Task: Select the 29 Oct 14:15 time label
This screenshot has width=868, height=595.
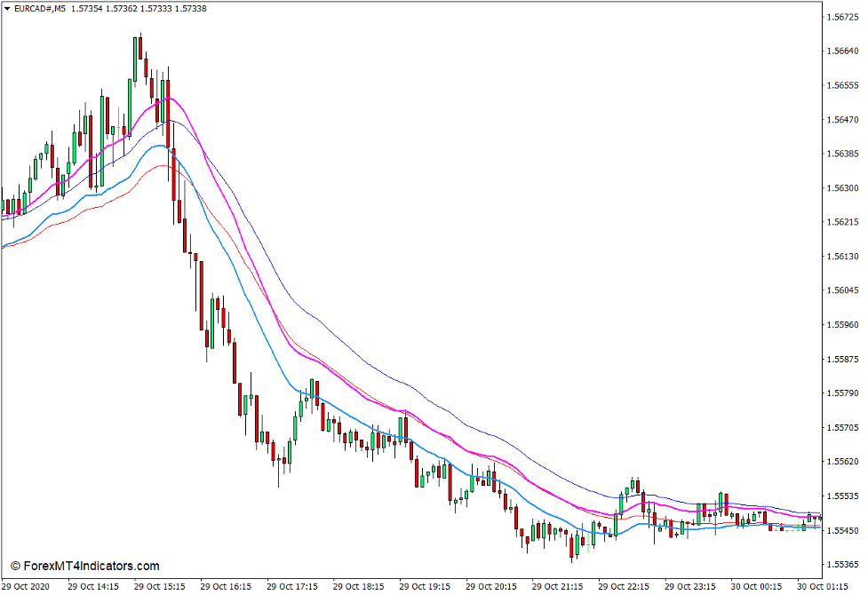Action: tap(94, 587)
